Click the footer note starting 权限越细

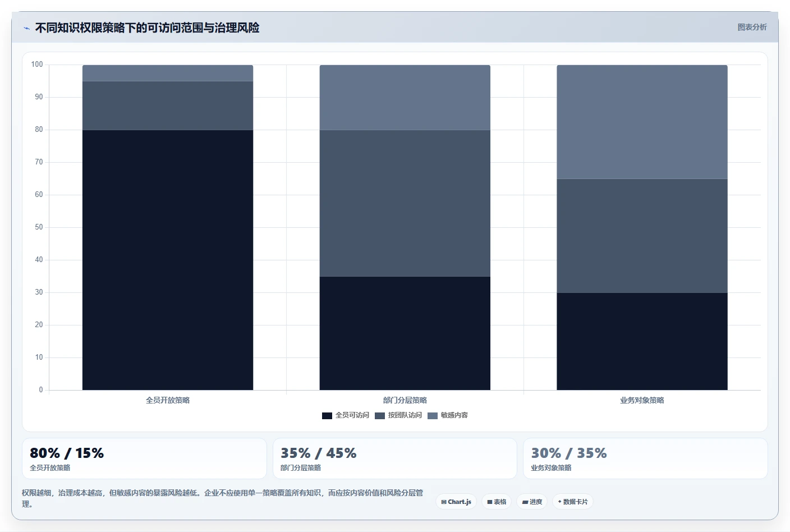pos(223,498)
